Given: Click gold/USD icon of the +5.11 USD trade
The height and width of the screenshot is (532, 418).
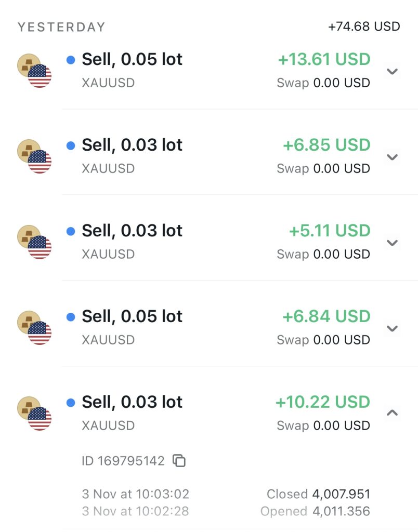Looking at the screenshot, I should click(x=34, y=242).
